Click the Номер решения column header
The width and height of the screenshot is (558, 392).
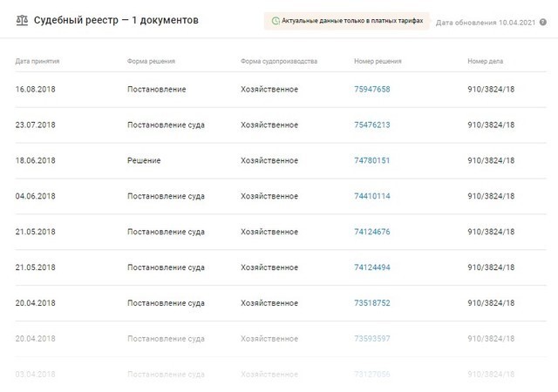[378, 62]
